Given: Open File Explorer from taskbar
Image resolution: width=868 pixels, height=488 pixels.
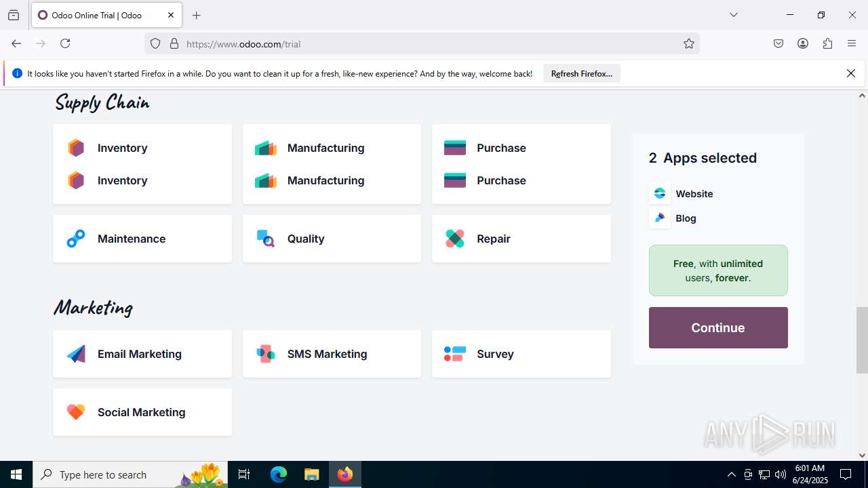Looking at the screenshot, I should 311,474.
